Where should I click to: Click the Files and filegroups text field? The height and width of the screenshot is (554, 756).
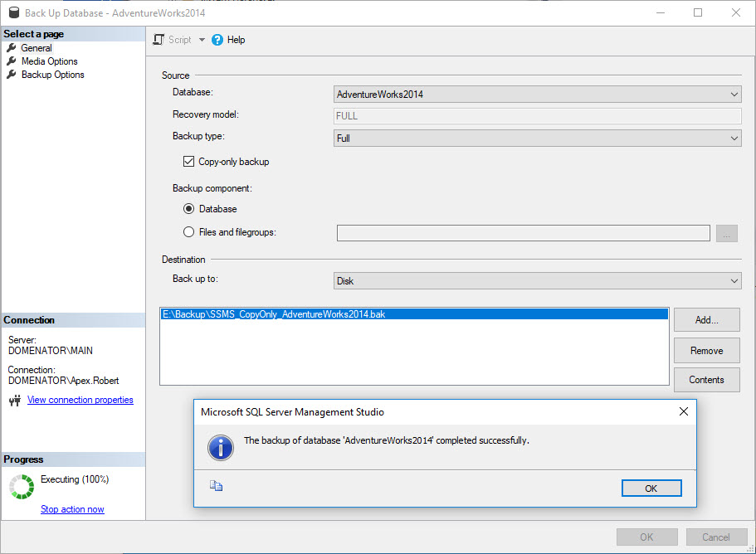pos(523,233)
